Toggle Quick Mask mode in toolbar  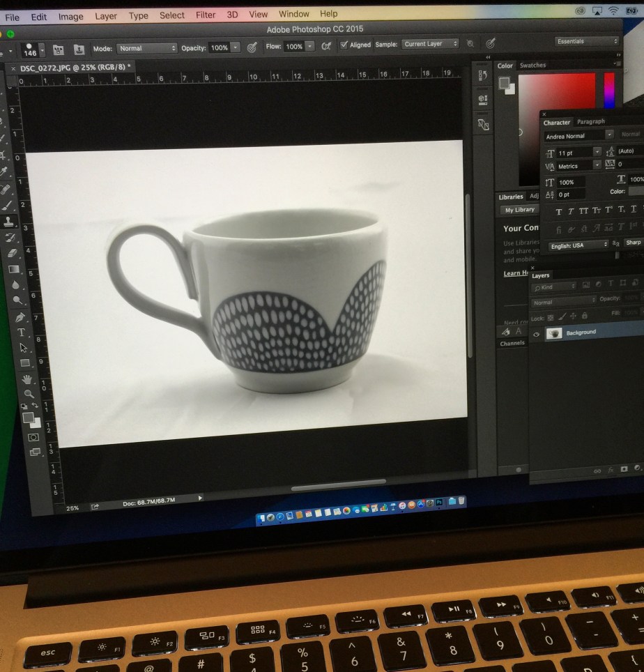tap(33, 437)
